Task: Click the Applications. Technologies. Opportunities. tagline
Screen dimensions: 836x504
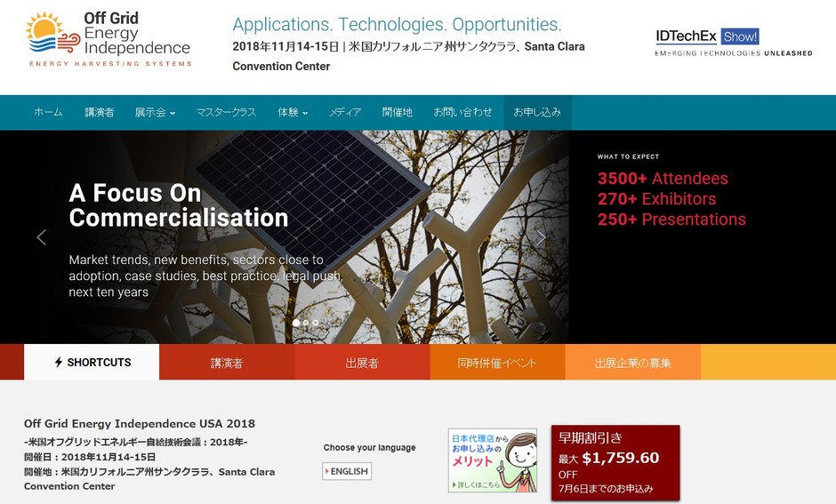Action: (398, 25)
